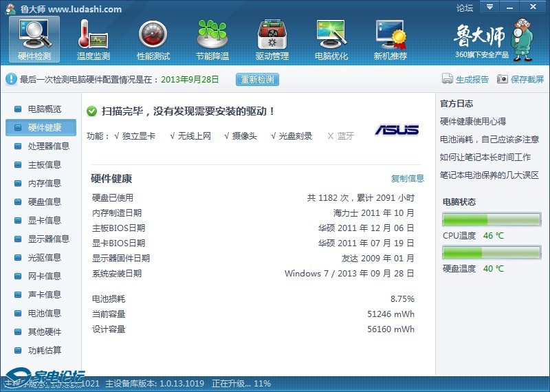Click the 新机推荐 monitor icon
Image resolution: width=550 pixels, height=392 pixels.
(x=390, y=34)
